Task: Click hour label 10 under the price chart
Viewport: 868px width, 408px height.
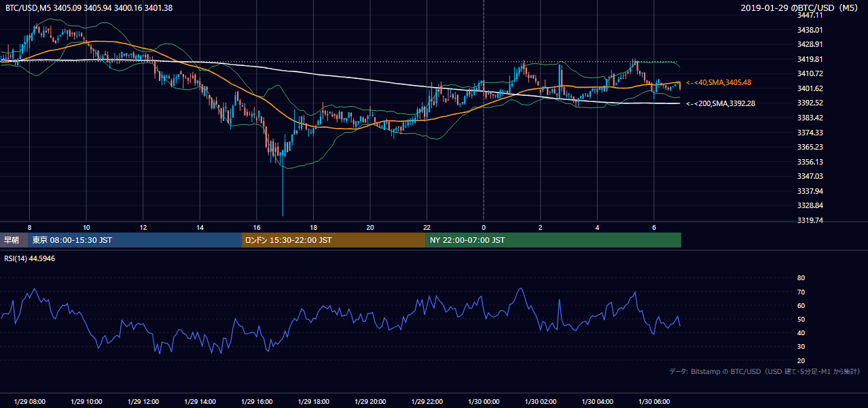Action: (x=86, y=227)
